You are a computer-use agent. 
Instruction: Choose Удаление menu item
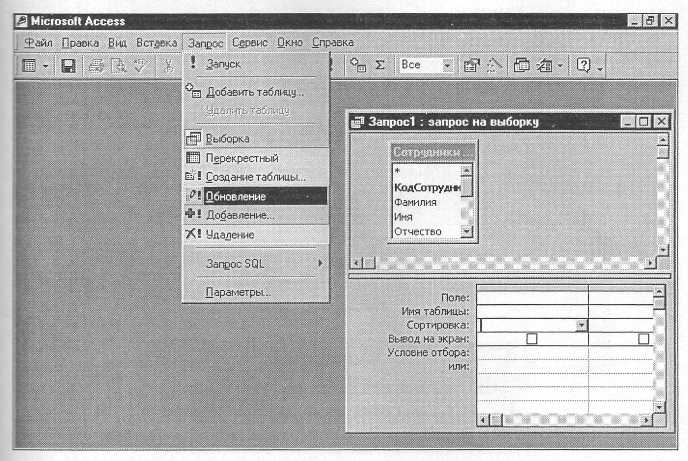[256, 235]
